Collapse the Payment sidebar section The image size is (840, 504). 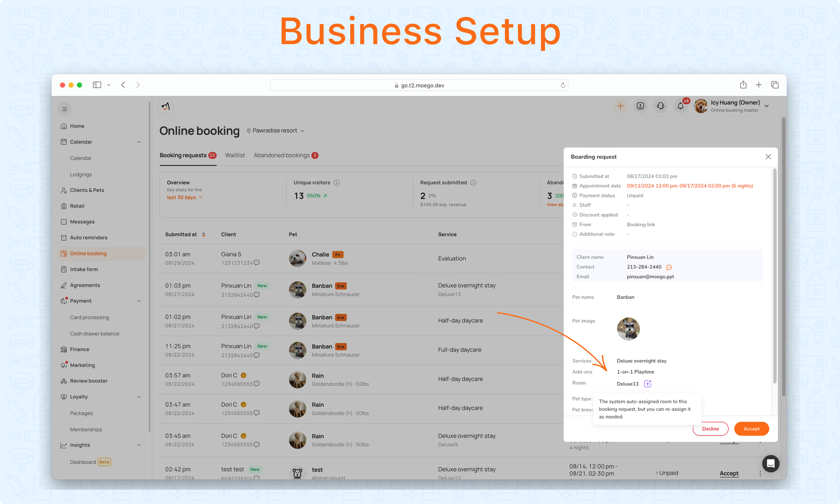[139, 301]
